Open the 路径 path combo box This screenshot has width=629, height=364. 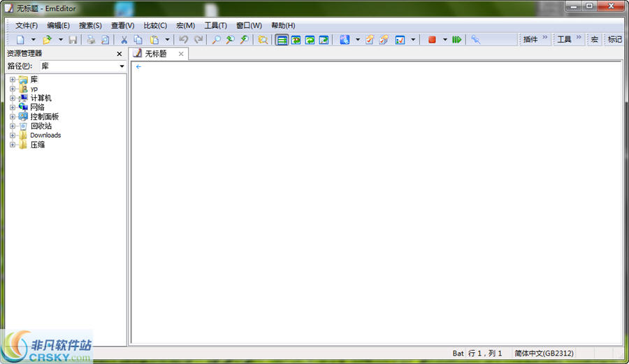[x=83, y=66]
